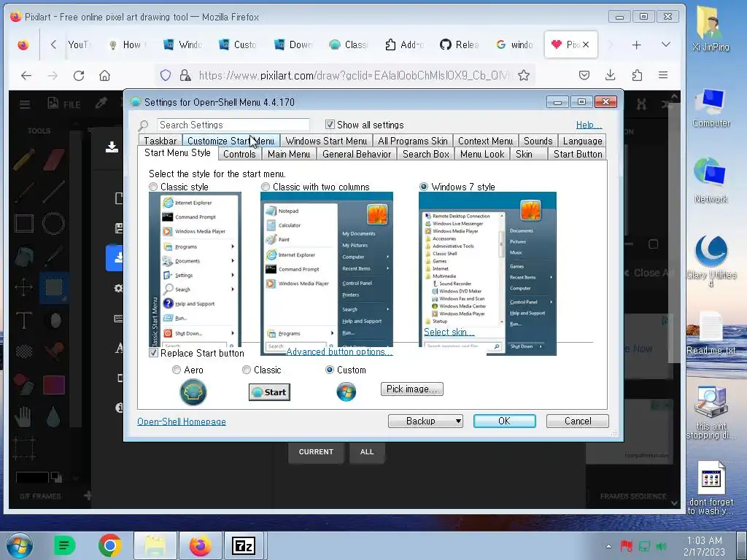Visit Open-Shell Homepage link

(x=182, y=421)
